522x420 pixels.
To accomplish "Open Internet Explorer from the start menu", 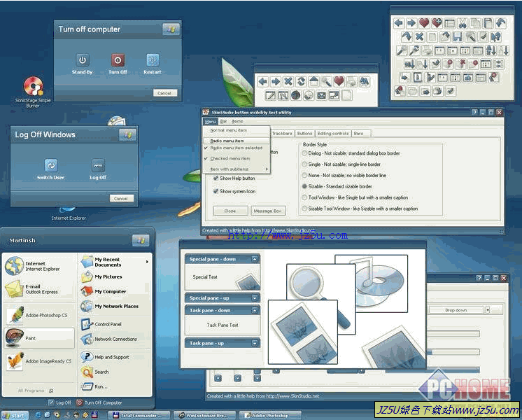I will pos(38,266).
